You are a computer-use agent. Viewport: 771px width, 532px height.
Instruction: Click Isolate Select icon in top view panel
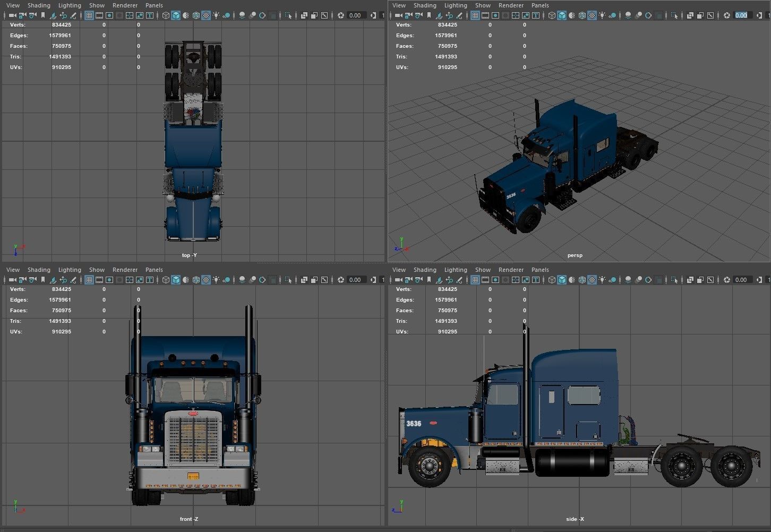[x=288, y=15]
